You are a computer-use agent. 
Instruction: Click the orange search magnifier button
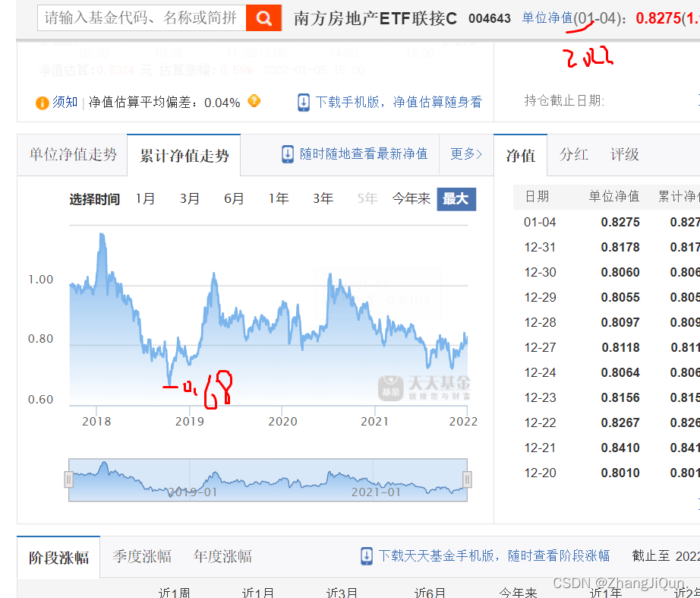263,18
